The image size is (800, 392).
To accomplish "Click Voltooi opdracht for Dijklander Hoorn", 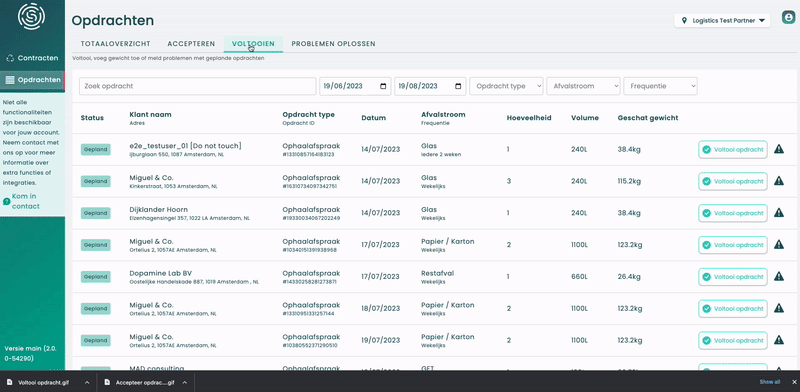I will [x=733, y=213].
